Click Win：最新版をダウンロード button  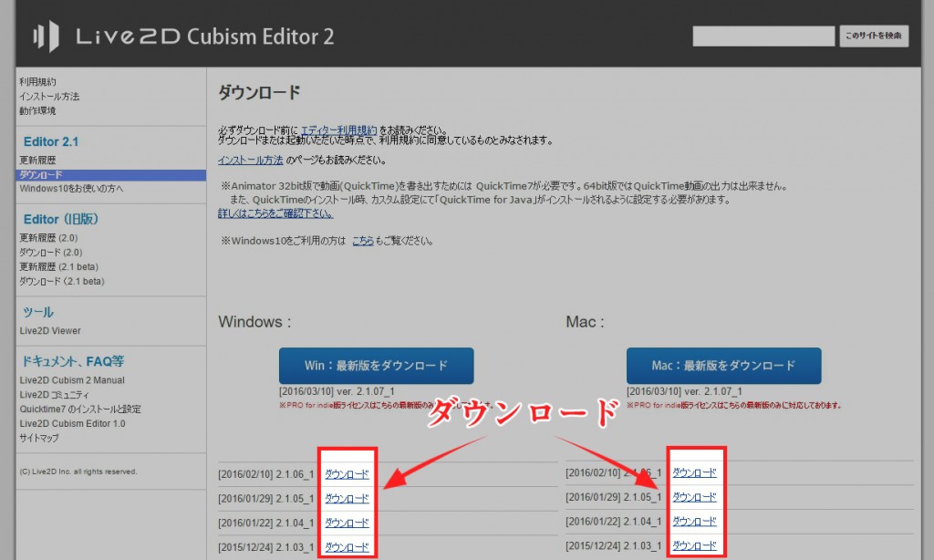click(377, 366)
